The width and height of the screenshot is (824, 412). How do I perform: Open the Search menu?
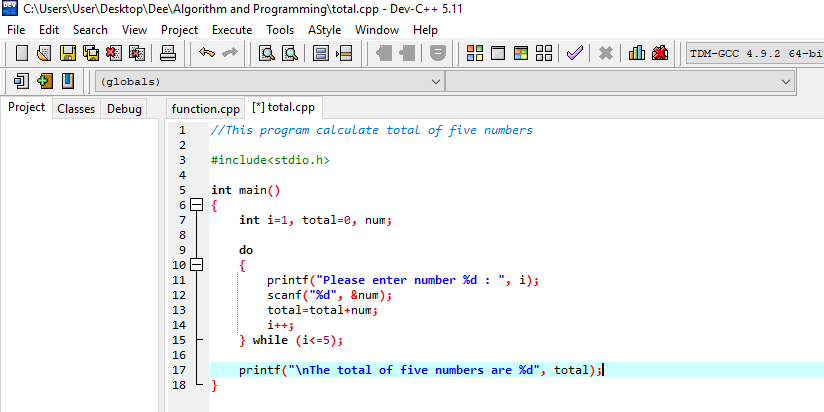[x=90, y=30]
